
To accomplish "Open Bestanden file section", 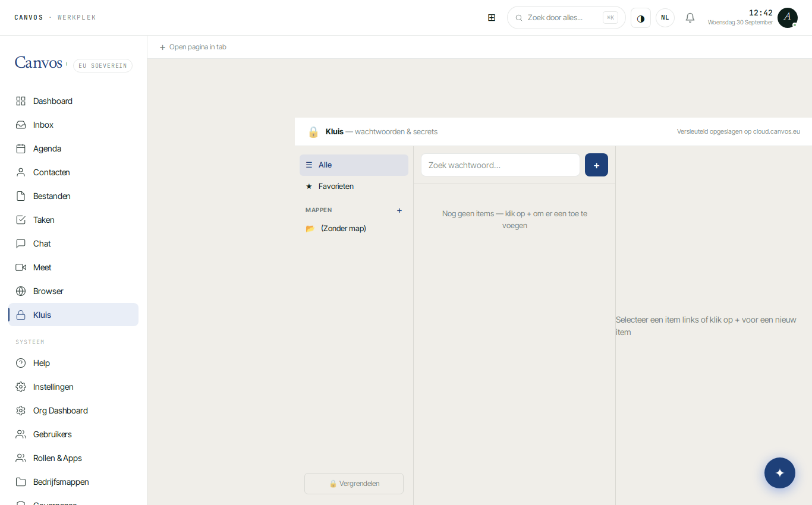I will coord(73,196).
